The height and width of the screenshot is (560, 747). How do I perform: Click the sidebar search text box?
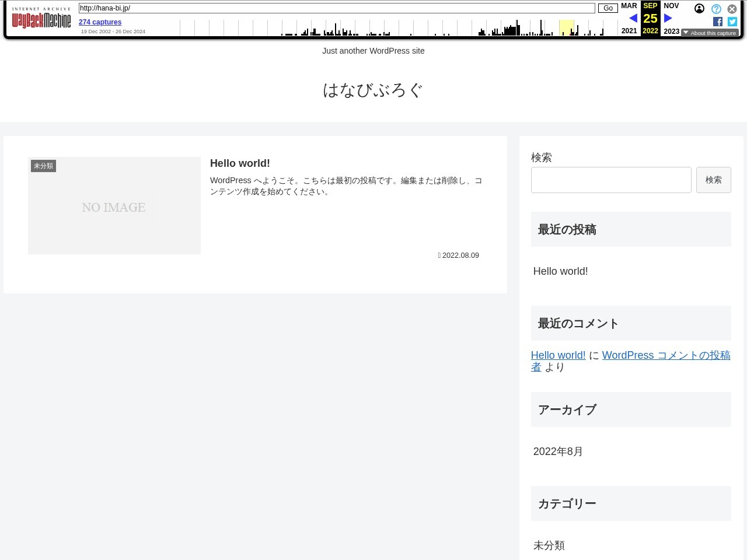[x=610, y=180]
